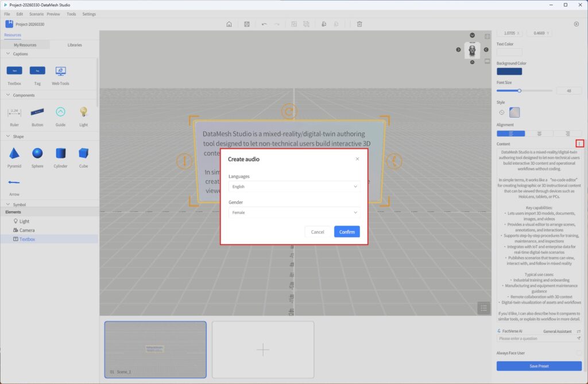Collapse the Captions section in resources
The width and height of the screenshot is (588, 384).
[8, 54]
